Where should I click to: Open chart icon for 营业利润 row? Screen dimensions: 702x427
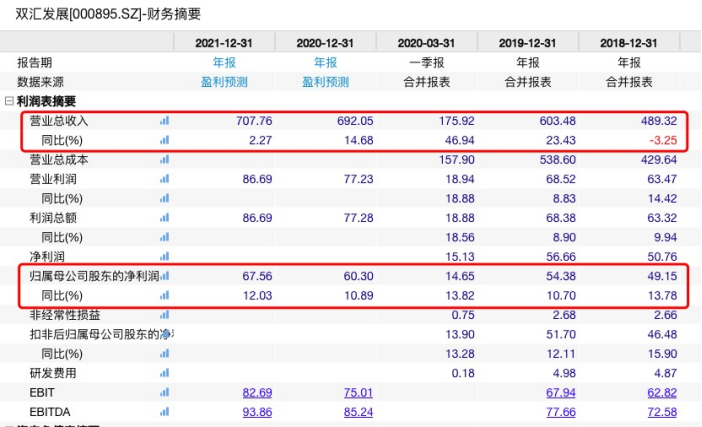pos(164,178)
